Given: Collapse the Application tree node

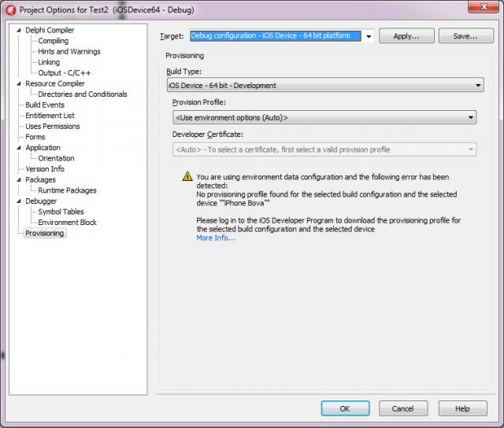Looking at the screenshot, I should (19, 148).
